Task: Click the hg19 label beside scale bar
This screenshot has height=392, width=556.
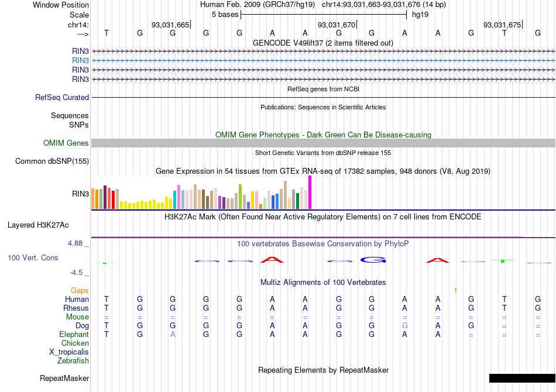Action: point(420,15)
